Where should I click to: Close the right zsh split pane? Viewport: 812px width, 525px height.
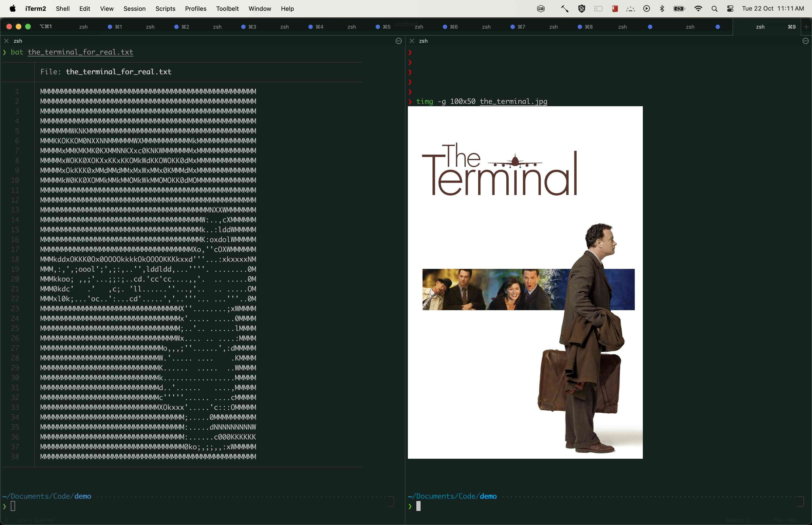[x=412, y=41]
